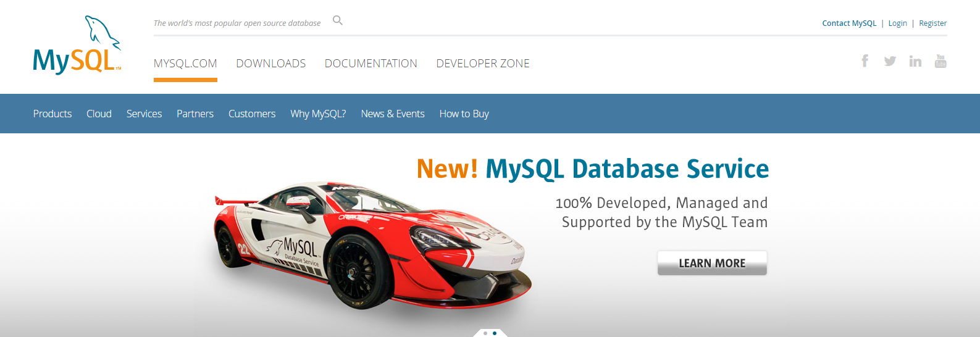Click the tagline "The world's most popular open source database"
Viewport: 980px width, 337px height.
coord(237,23)
